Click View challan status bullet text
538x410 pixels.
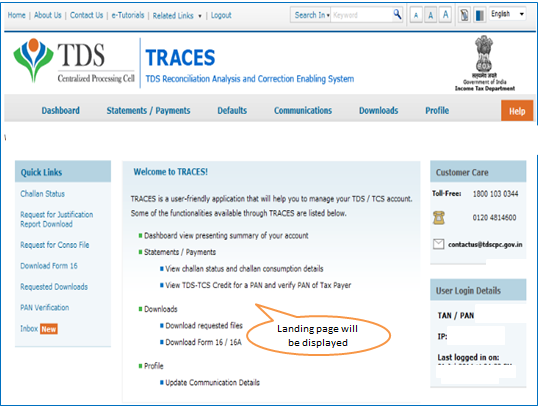[x=244, y=269]
